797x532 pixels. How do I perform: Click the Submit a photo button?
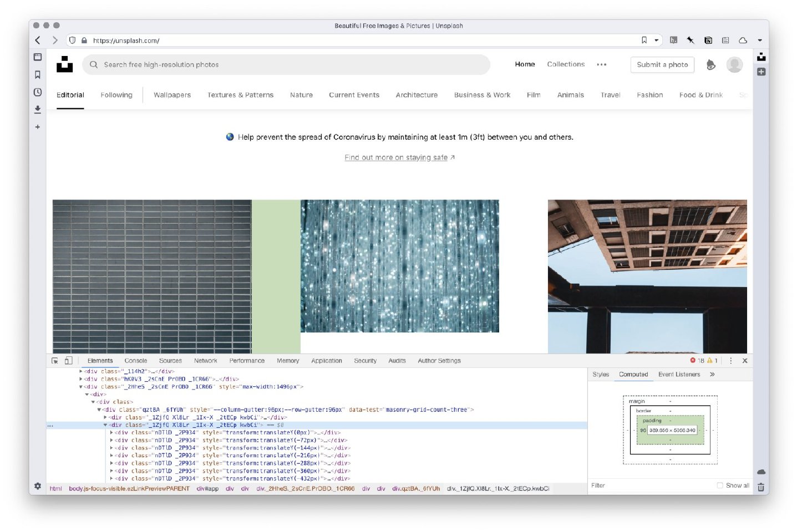click(x=662, y=65)
